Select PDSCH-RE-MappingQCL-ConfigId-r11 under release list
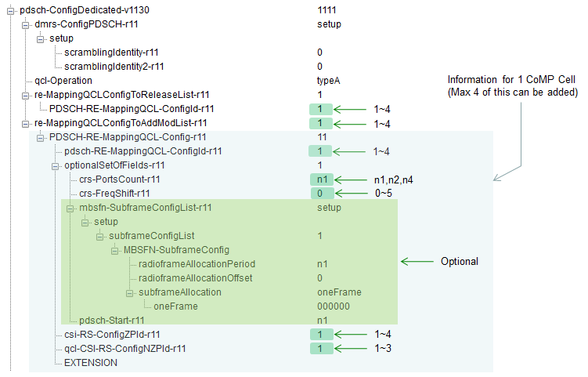Viewport: 588px width, 377px height. point(132,109)
